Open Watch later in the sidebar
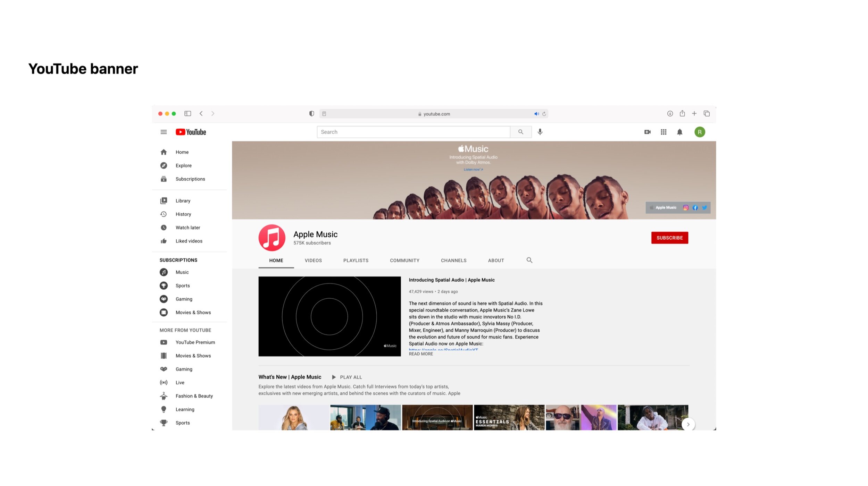Screen dimensions: 868x486 click(189, 228)
